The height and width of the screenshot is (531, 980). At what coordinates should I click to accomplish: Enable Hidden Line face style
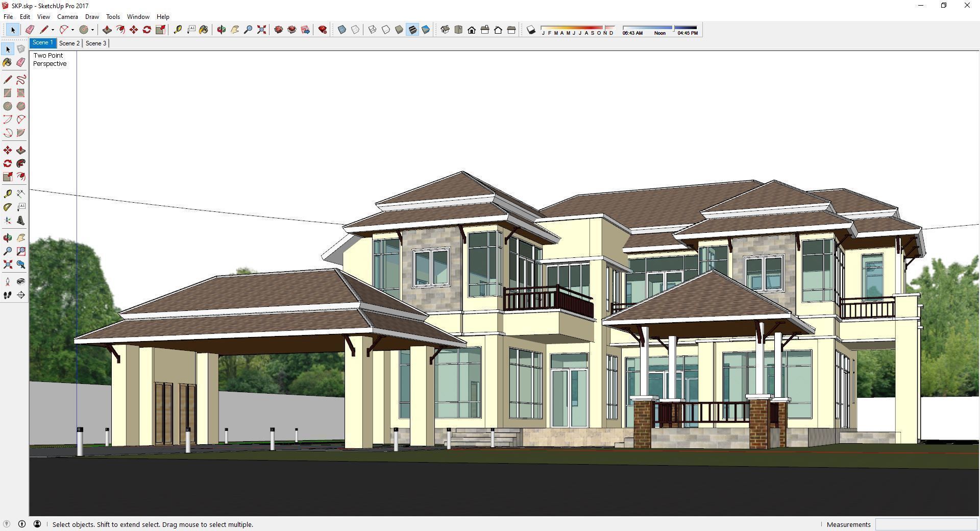[x=386, y=30]
